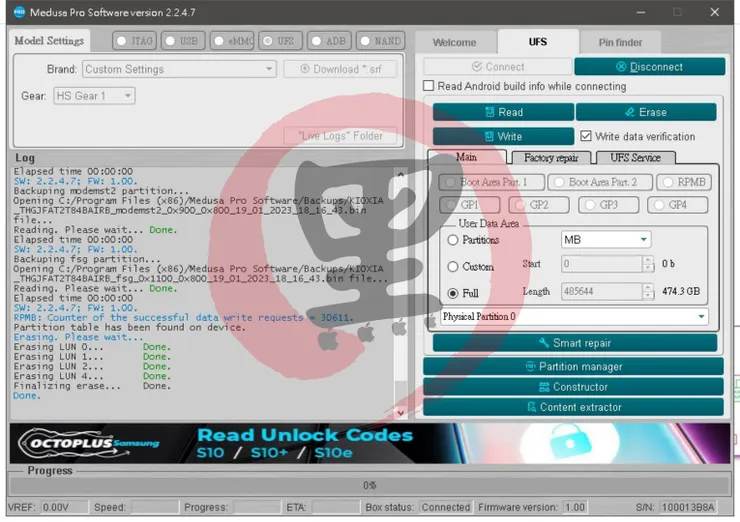Choose the Full radio option
Screen dimensions: 740x522
coord(453,293)
